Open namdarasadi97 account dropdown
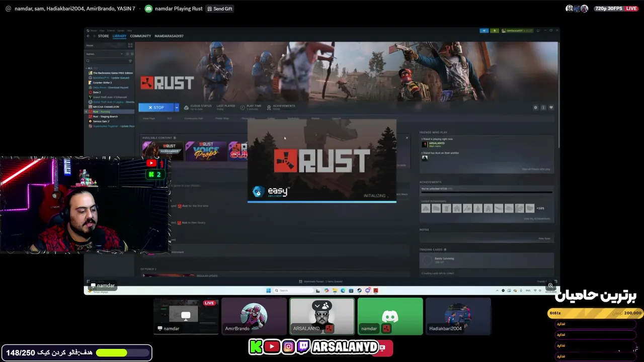 517,31
